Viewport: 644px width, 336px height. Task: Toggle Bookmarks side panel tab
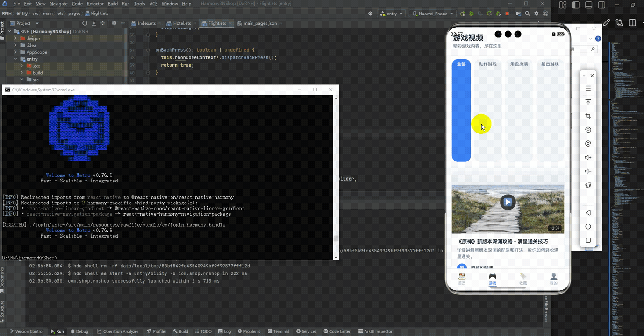[x=2, y=280]
